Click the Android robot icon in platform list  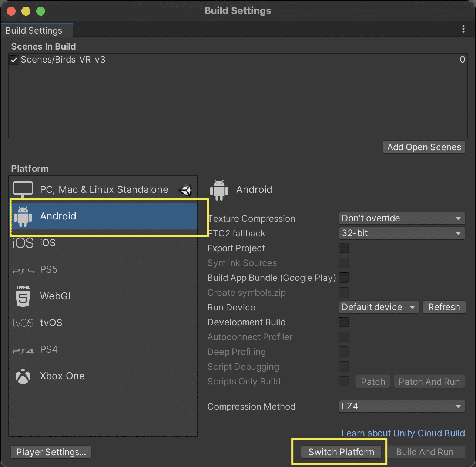pos(23,216)
